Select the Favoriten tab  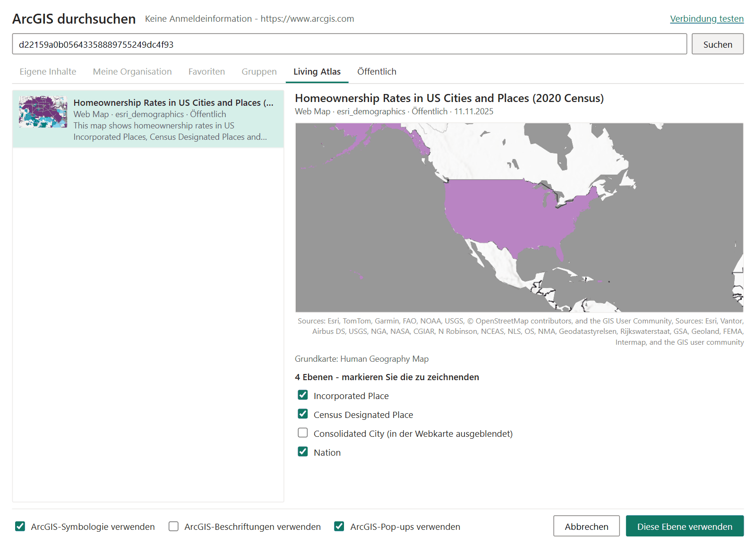tap(206, 72)
